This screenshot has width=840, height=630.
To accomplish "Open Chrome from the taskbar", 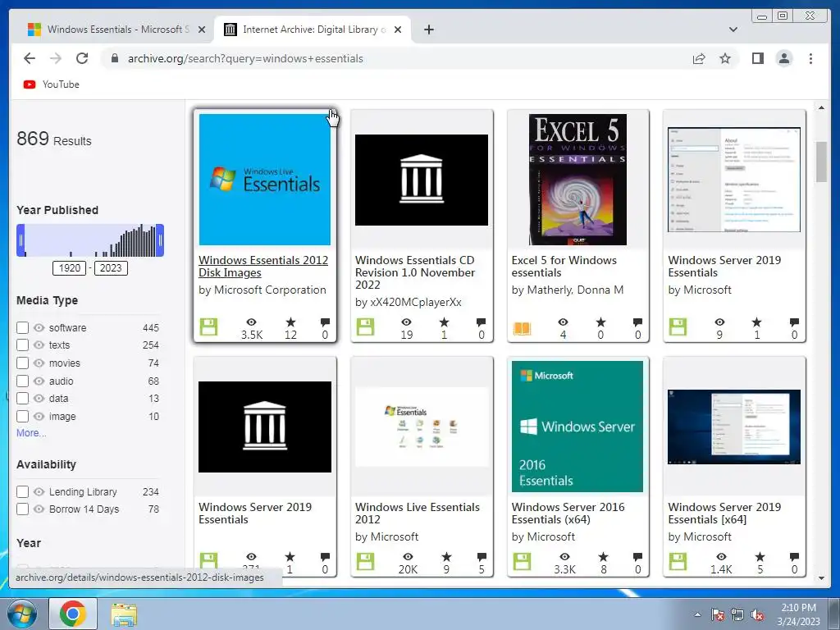I will pyautogui.click(x=73, y=614).
